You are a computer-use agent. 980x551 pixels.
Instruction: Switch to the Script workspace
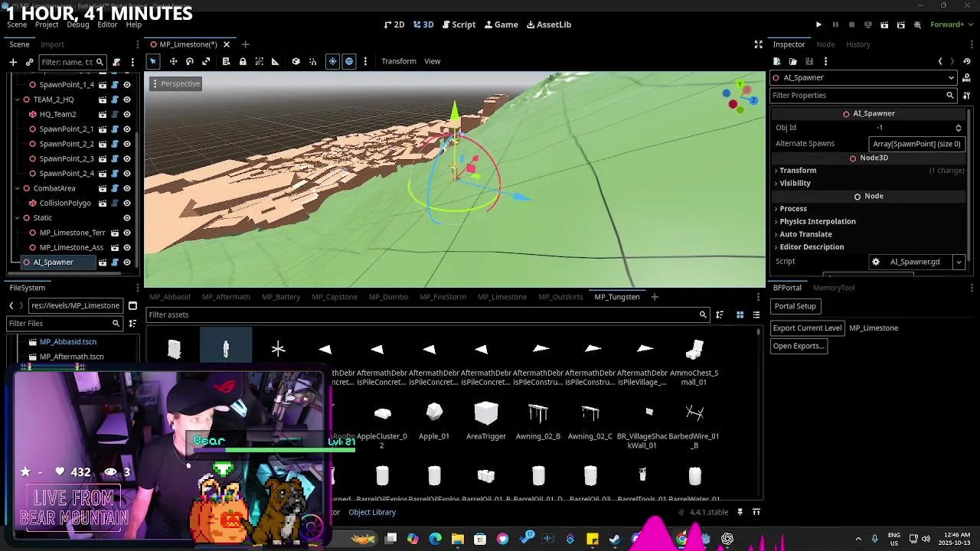pyautogui.click(x=458, y=24)
